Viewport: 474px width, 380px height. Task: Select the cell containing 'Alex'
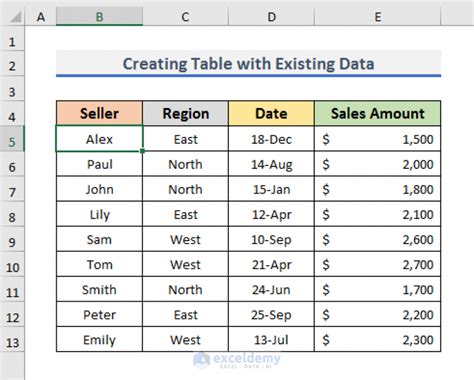99,139
